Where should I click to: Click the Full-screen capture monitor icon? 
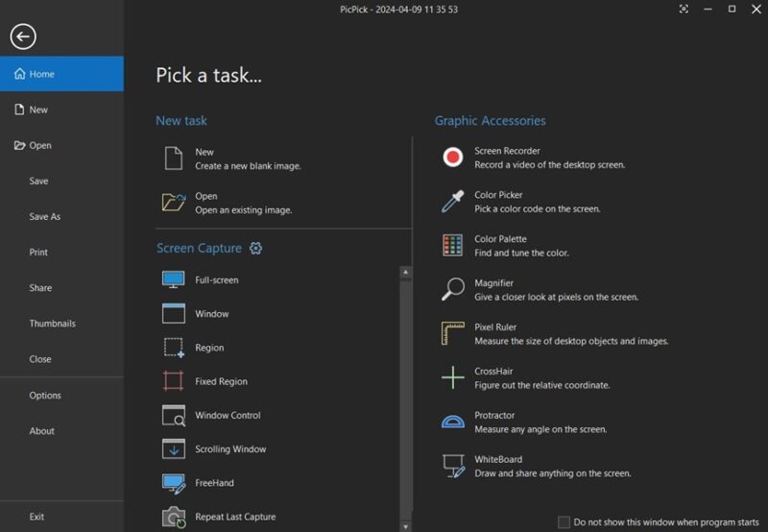tap(174, 279)
